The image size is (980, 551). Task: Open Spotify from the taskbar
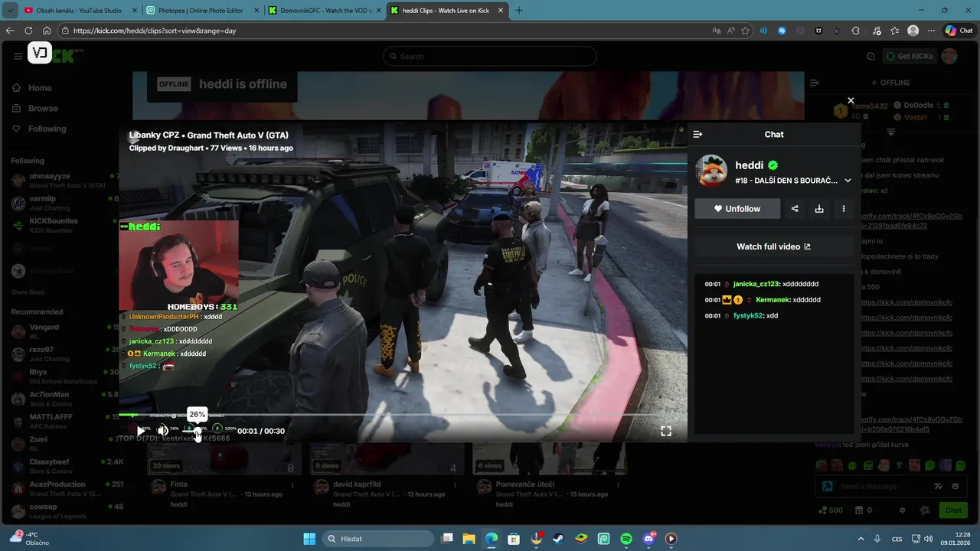click(626, 539)
